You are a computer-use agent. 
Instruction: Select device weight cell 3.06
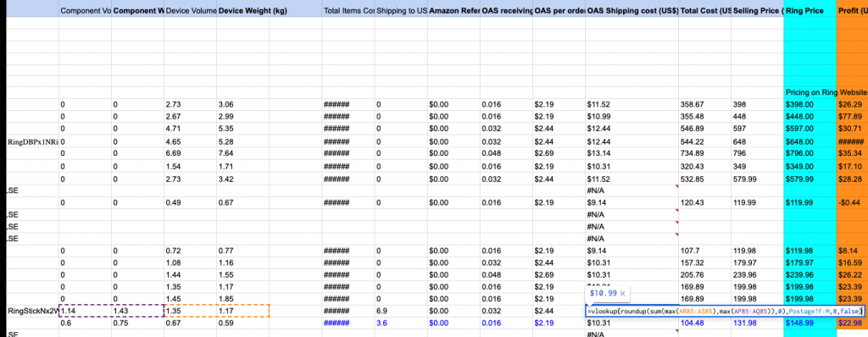point(242,104)
